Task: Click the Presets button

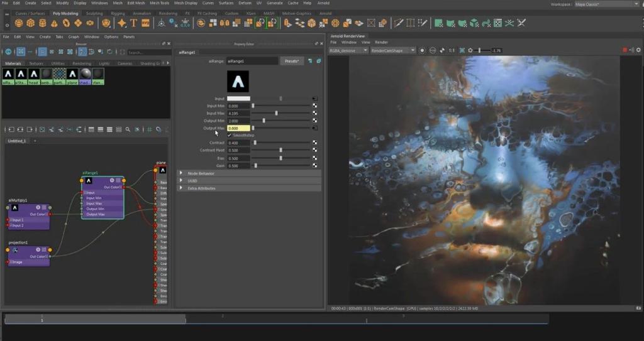Action: [x=292, y=61]
